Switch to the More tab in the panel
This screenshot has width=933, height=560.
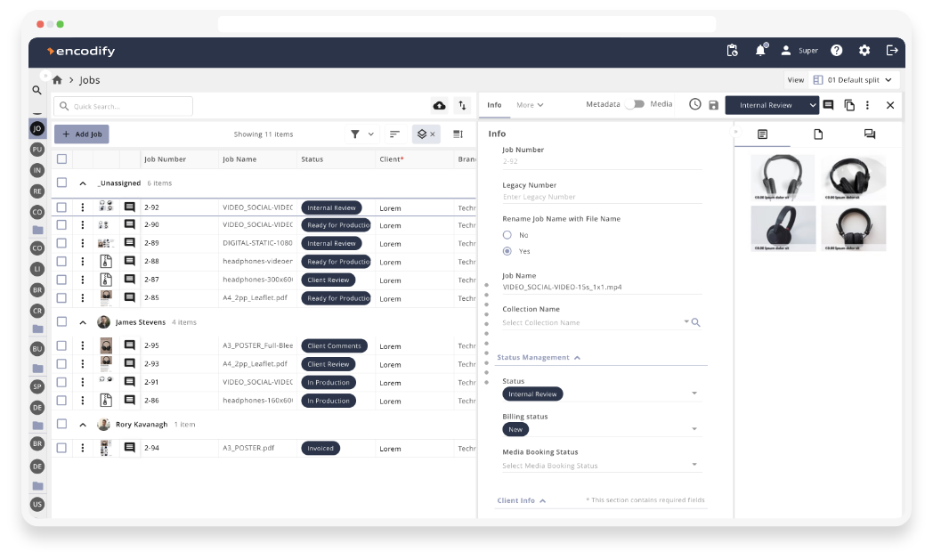pyautogui.click(x=526, y=104)
